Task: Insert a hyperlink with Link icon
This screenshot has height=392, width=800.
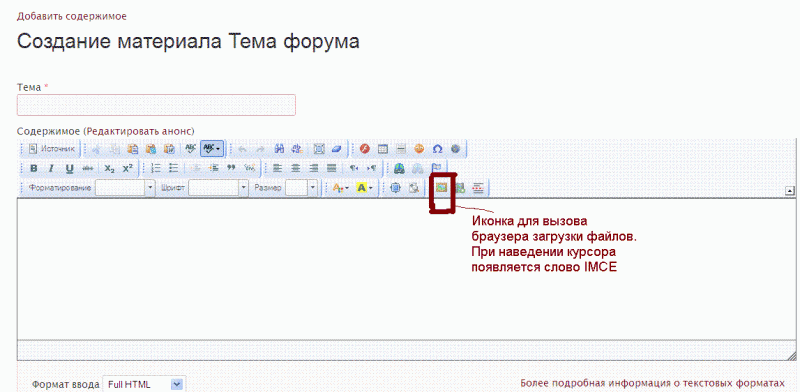Action: [399, 168]
